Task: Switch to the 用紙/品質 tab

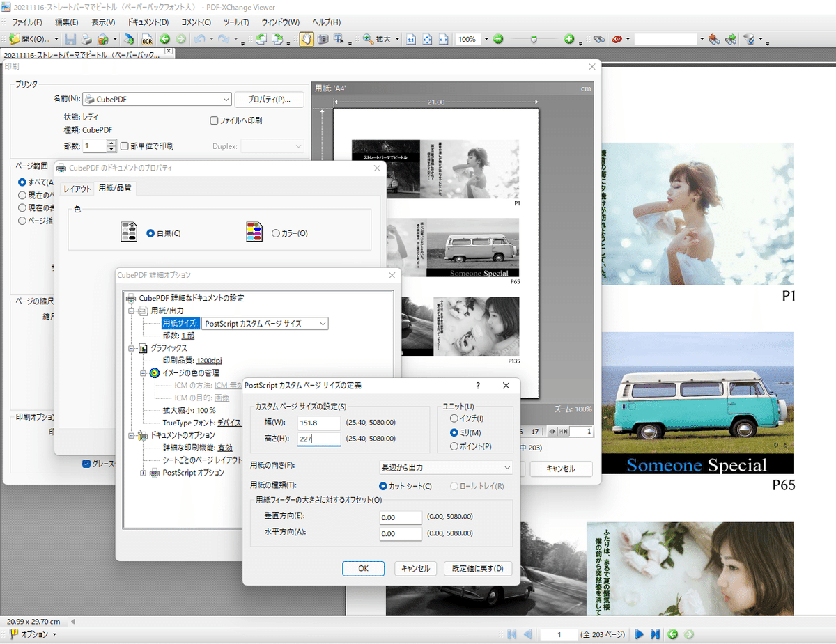Action: pyautogui.click(x=115, y=188)
